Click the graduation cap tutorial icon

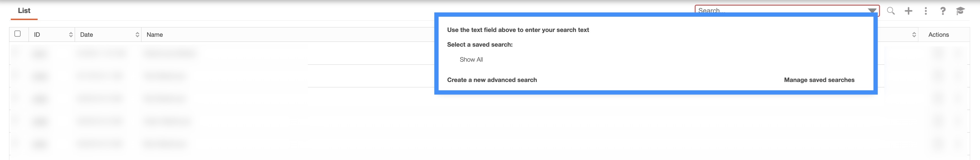coord(960,11)
